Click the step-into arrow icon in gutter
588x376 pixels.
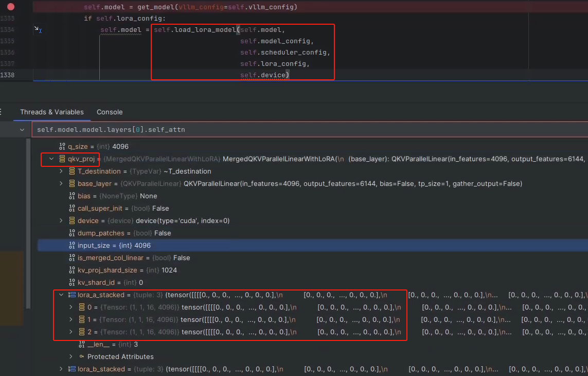tap(38, 29)
